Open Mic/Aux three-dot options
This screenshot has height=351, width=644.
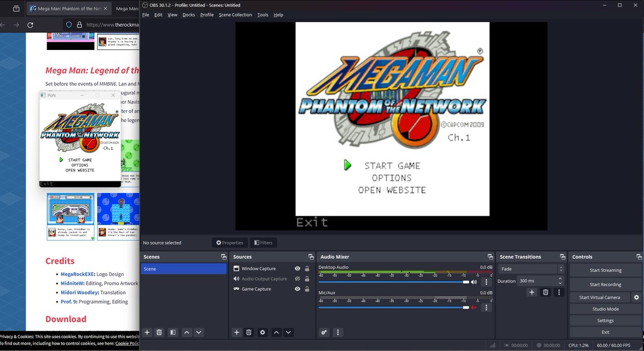pyautogui.click(x=487, y=308)
